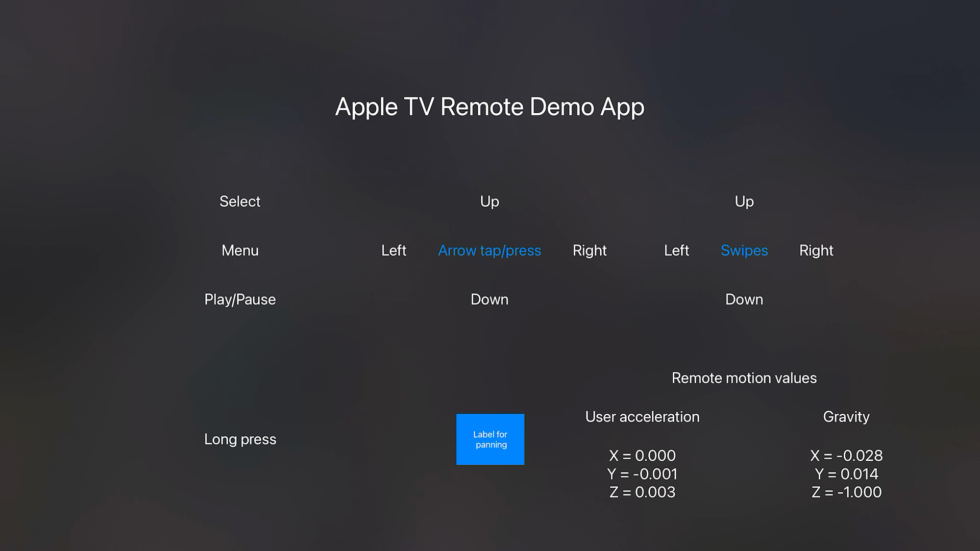This screenshot has width=980, height=551.
Task: Click gravity Y = 0.014
Action: coord(846,474)
